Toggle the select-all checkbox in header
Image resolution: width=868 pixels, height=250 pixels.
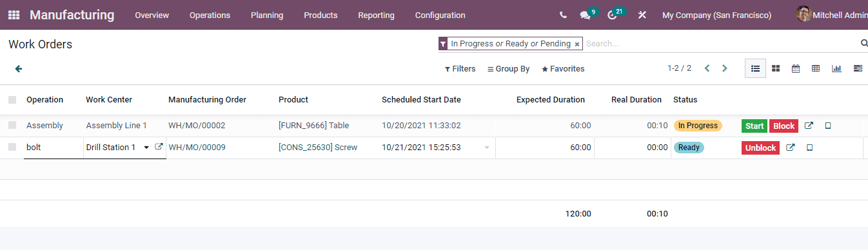[12, 100]
